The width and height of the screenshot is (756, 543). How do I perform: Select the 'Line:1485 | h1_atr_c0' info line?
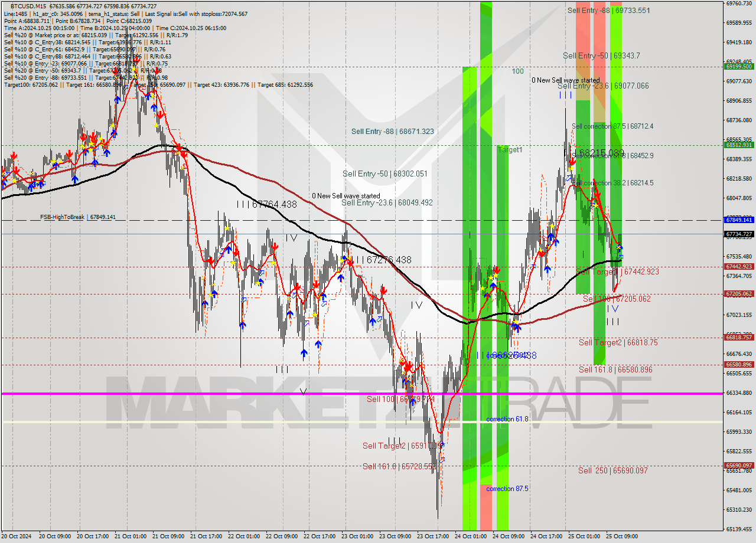point(126,14)
